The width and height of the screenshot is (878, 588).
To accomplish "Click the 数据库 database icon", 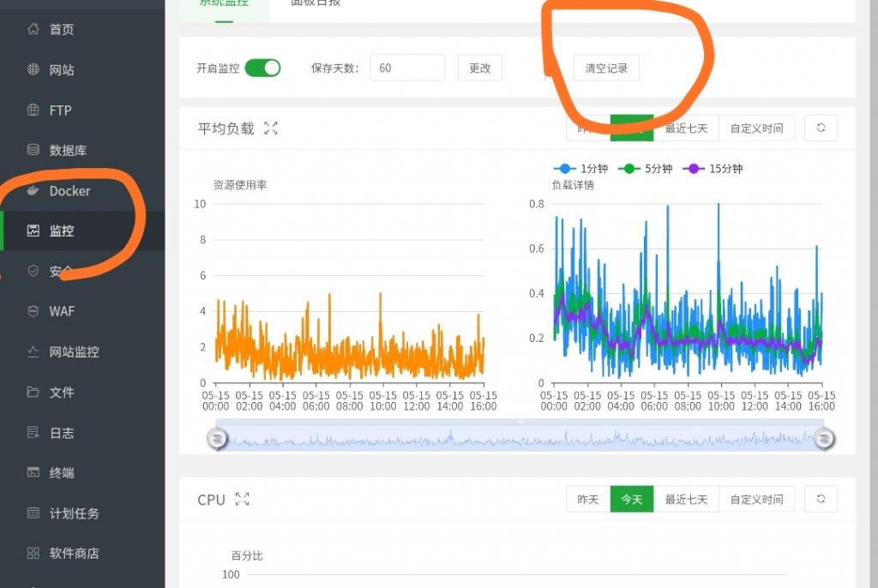I will (x=33, y=150).
